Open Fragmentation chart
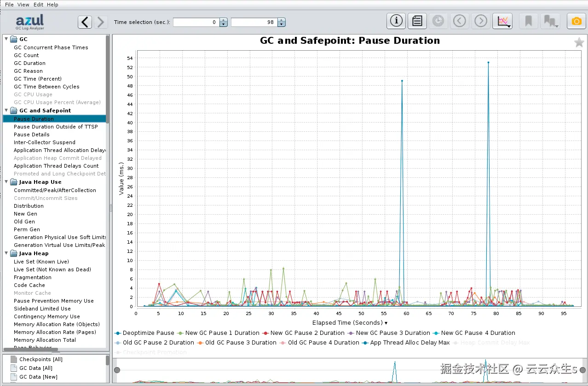This screenshot has width=588, height=386. 32,277
